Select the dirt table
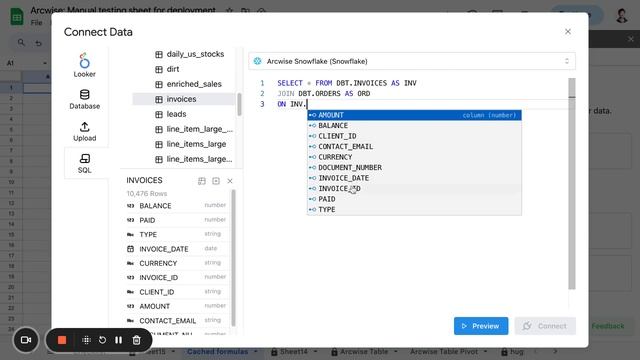The height and width of the screenshot is (360, 640). click(184, 69)
